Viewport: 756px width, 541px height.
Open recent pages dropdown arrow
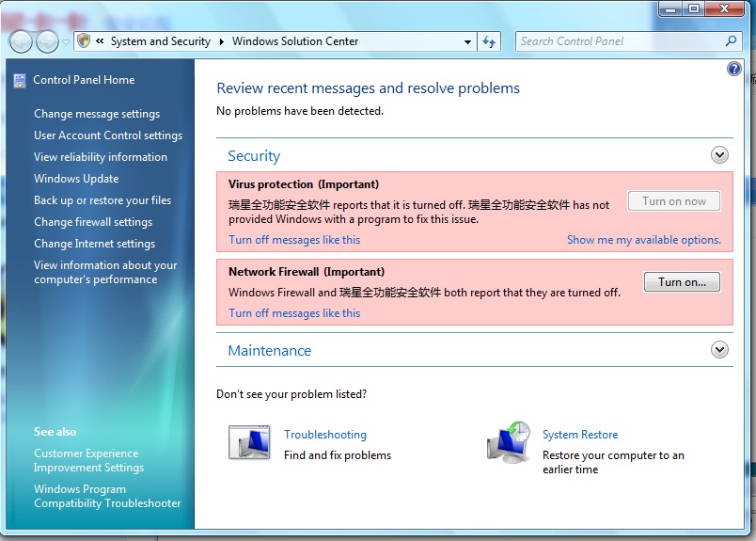tap(66, 42)
